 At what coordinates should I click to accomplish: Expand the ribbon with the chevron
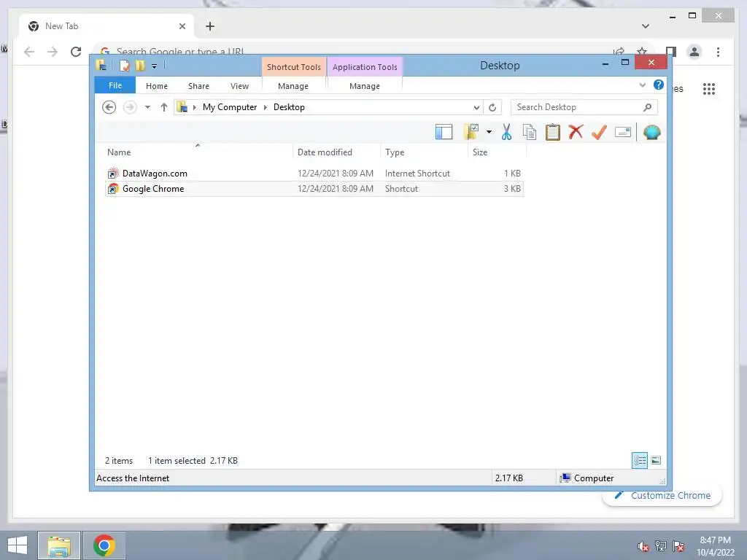point(642,85)
